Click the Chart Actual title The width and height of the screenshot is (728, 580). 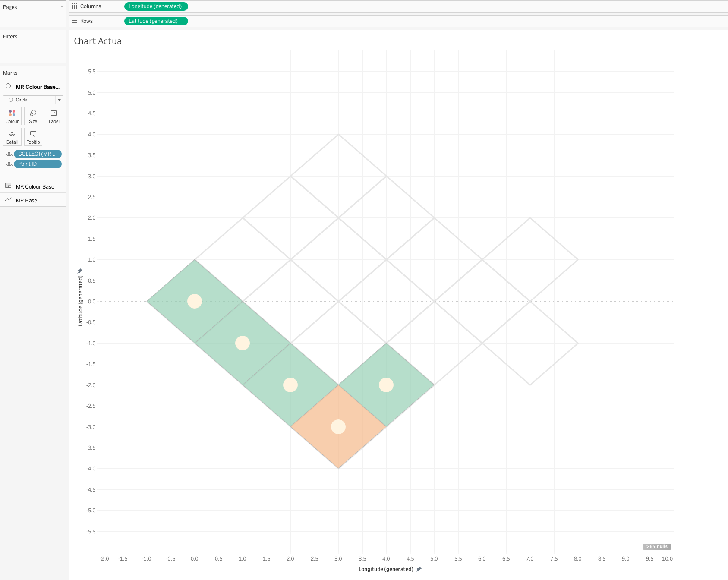tap(99, 41)
